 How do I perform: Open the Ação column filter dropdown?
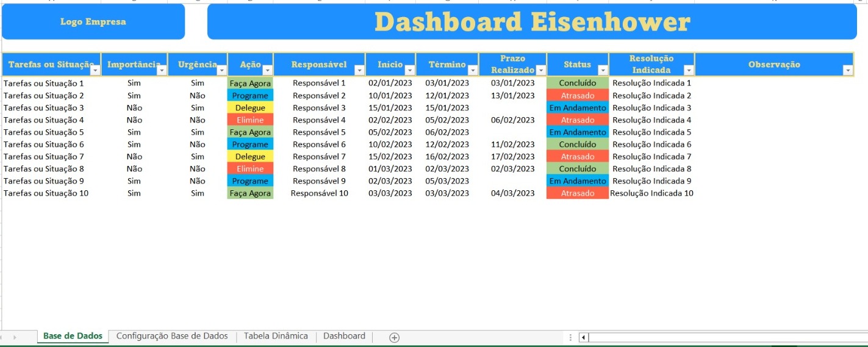(267, 71)
